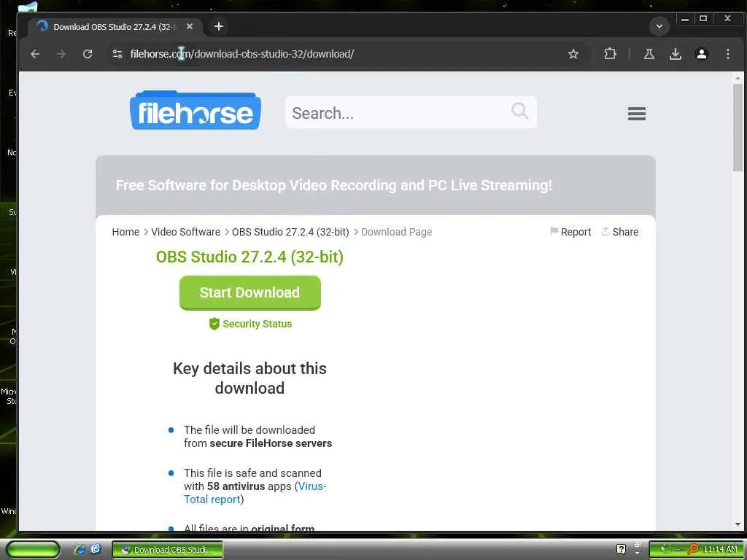Click the taskbar clock 11:14 AM
747x560 pixels.
pyautogui.click(x=720, y=550)
